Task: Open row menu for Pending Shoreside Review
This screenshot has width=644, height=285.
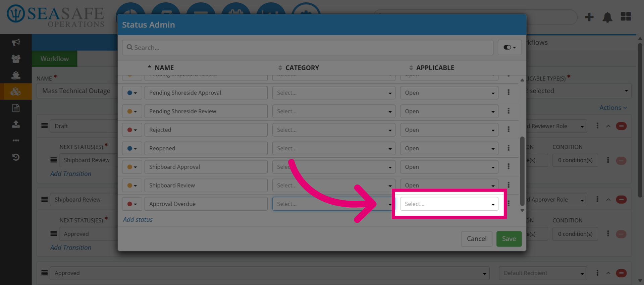Action: coord(508,111)
